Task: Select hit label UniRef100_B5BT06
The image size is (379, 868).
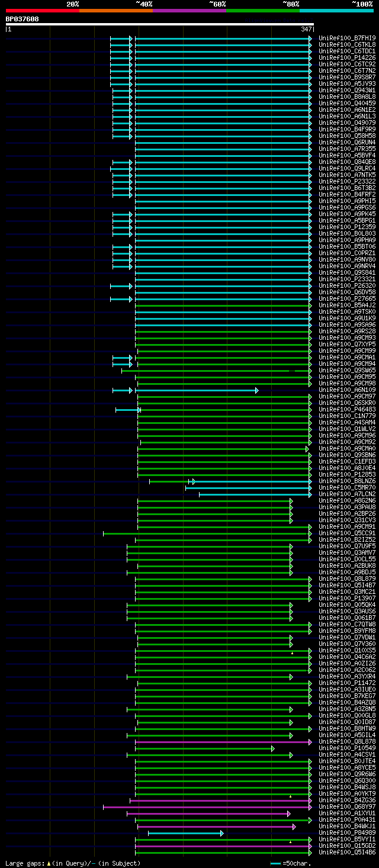Action: click(347, 246)
